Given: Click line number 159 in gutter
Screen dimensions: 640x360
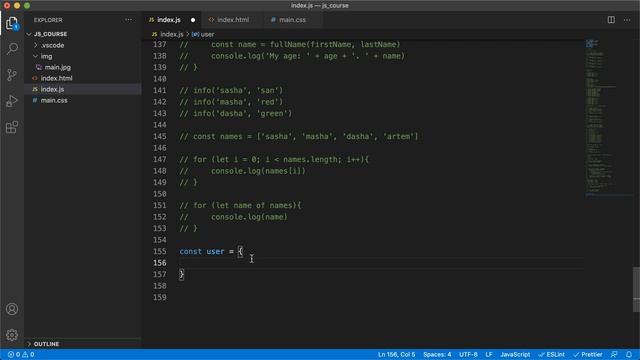Looking at the screenshot, I should [x=160, y=298].
